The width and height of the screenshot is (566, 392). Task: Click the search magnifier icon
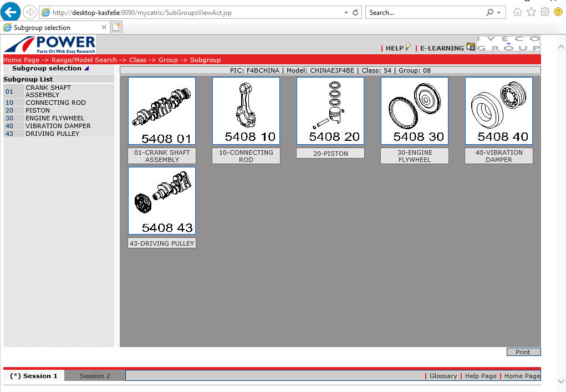[489, 12]
